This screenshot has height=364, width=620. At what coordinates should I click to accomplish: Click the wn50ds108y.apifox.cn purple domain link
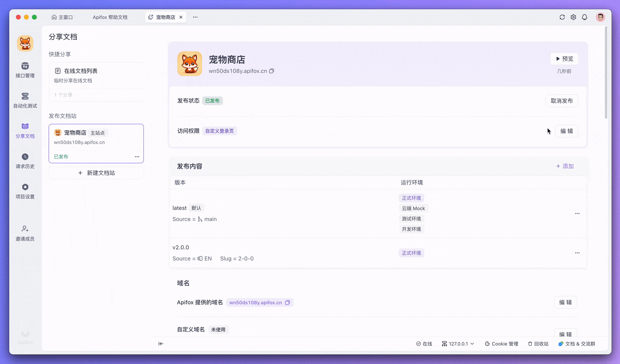coord(256,303)
